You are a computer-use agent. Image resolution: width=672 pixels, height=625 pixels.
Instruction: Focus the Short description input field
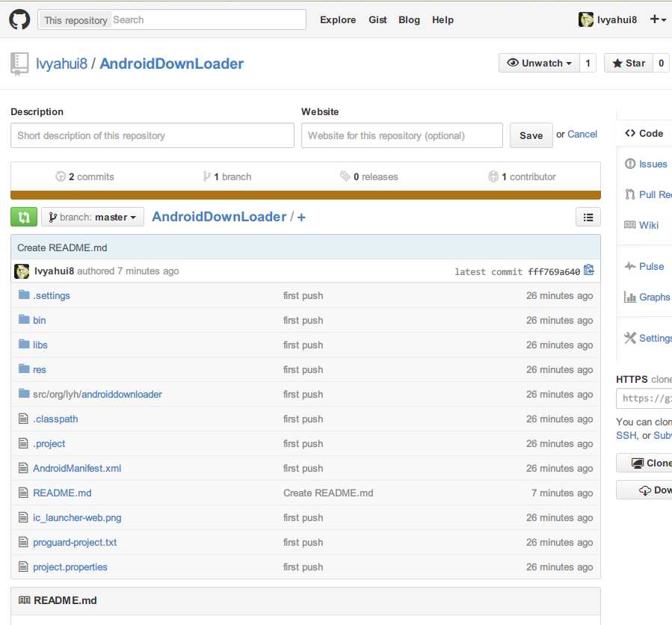click(x=152, y=135)
